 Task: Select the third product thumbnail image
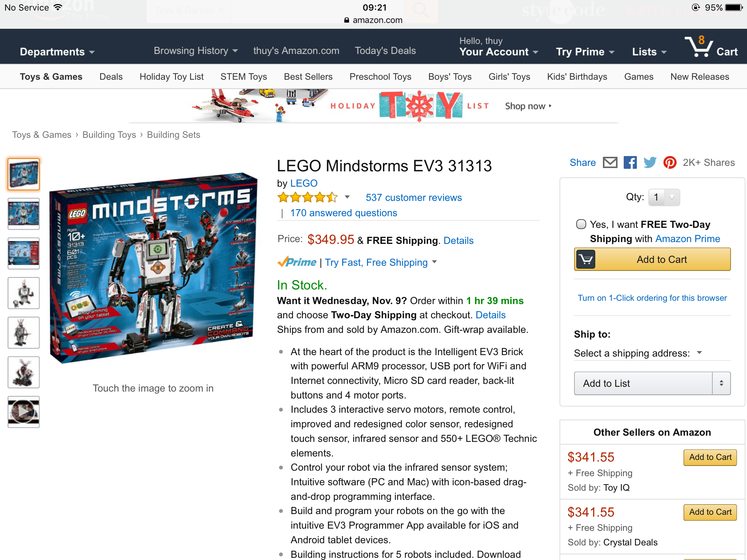24,253
